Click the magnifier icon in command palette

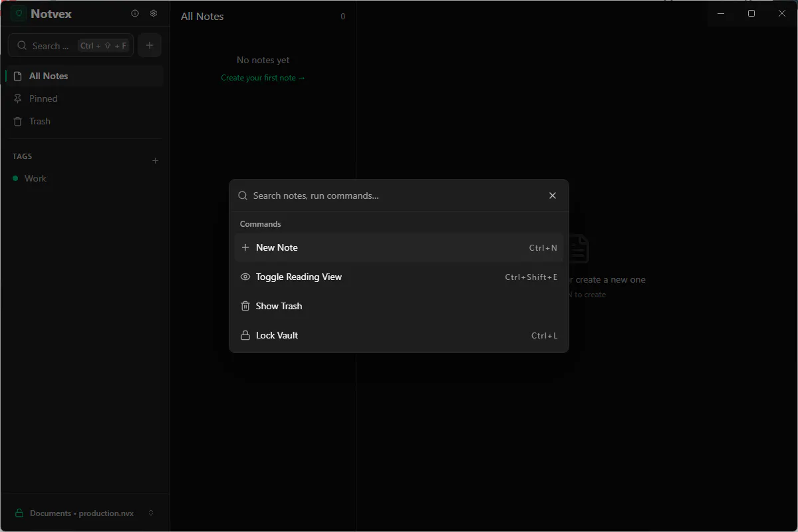click(243, 196)
